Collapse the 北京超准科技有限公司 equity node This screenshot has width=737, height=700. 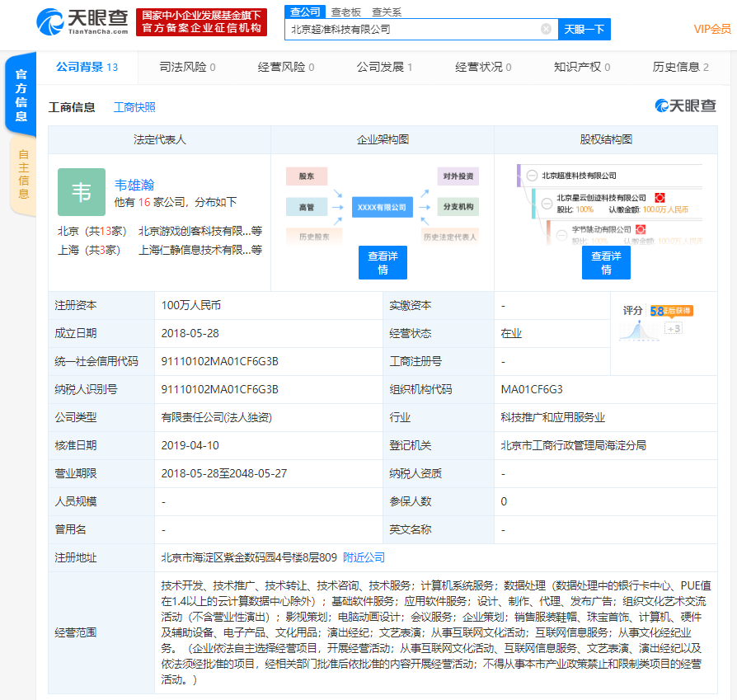pos(532,176)
